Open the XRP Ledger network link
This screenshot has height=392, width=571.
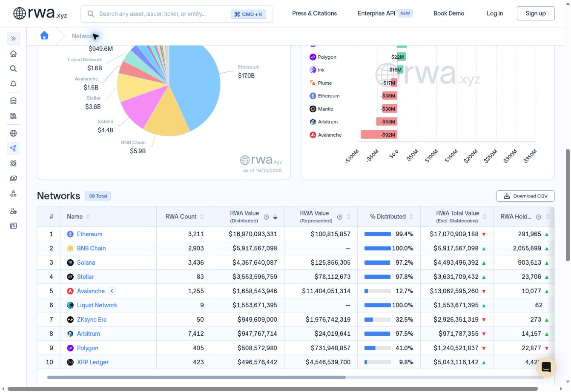point(93,362)
